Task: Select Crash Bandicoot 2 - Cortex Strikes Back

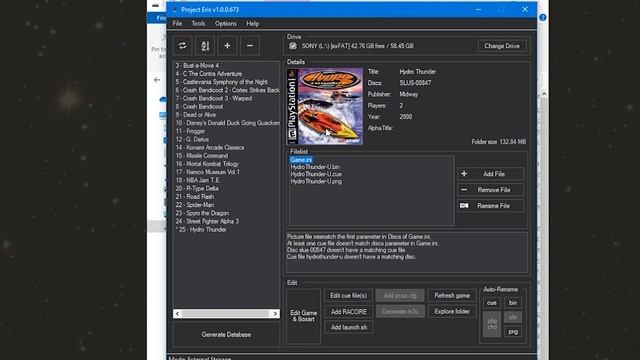Action: pyautogui.click(x=227, y=90)
